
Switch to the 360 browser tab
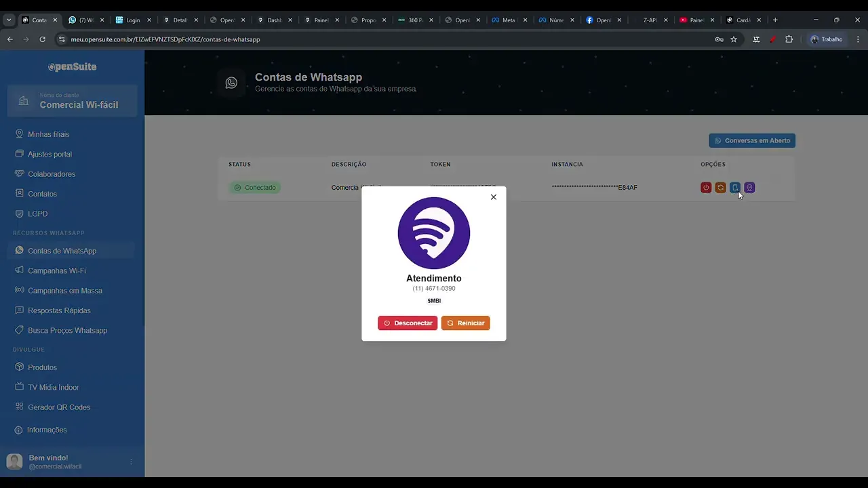click(415, 20)
